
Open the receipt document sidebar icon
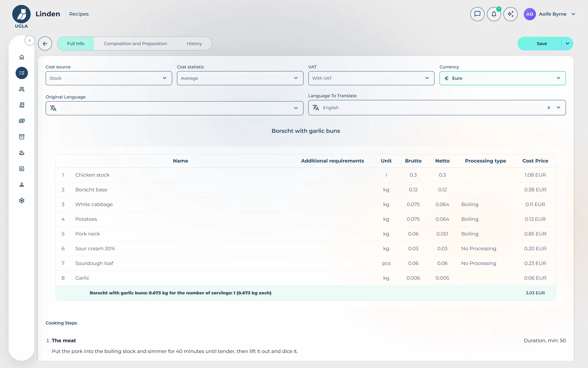pyautogui.click(x=22, y=105)
